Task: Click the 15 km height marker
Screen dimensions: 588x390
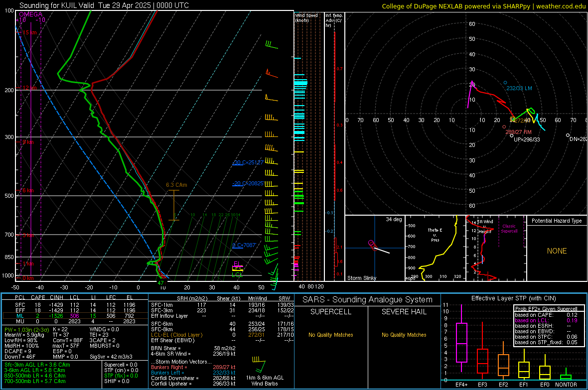Action: [x=29, y=32]
